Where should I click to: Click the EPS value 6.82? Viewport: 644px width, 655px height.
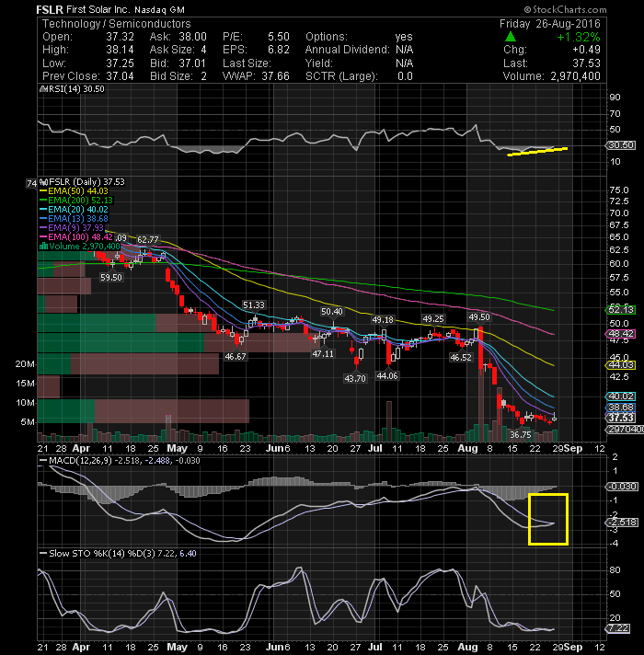279,50
